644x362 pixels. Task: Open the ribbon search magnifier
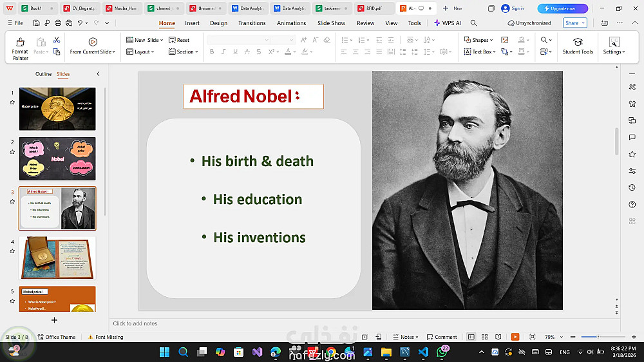click(473, 23)
